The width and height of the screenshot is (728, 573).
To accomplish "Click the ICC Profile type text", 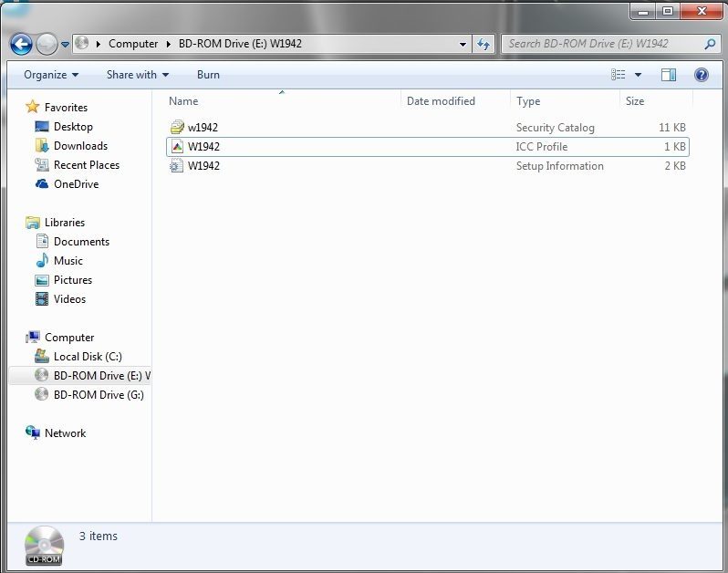I will (x=541, y=147).
